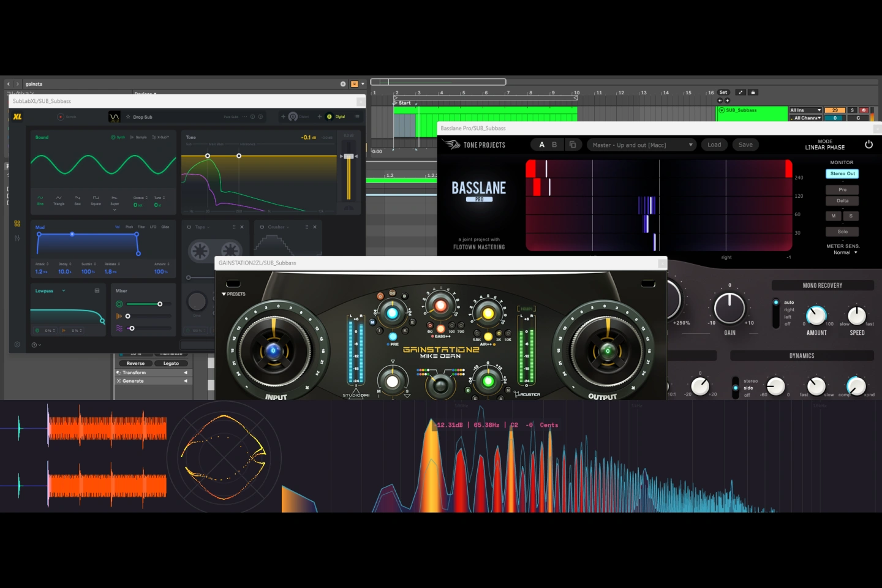Select the Glide tab in Mod section
Viewport: 882px width, 588px height.
tap(165, 227)
